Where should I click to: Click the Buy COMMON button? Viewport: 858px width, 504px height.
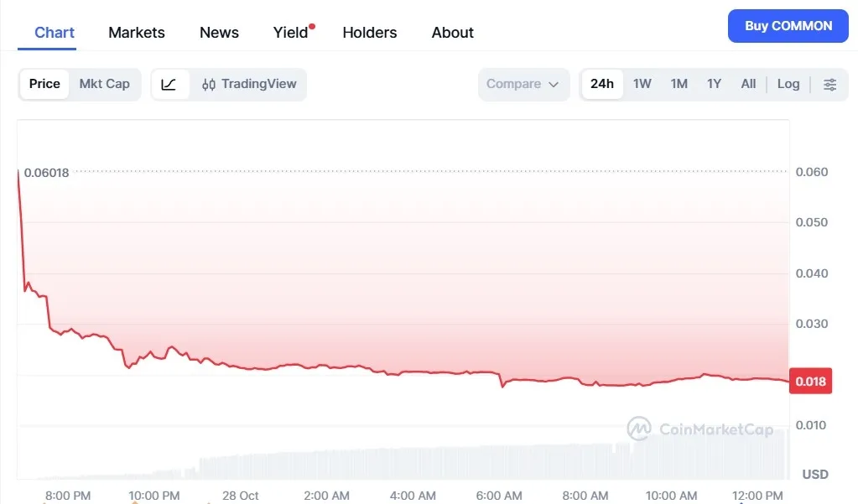pyautogui.click(x=787, y=26)
